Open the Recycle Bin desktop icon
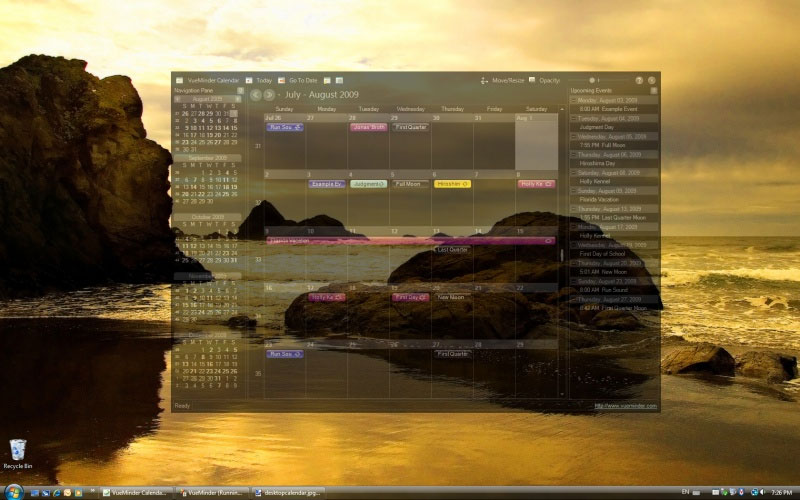This screenshot has height=500, width=800. click(17, 450)
